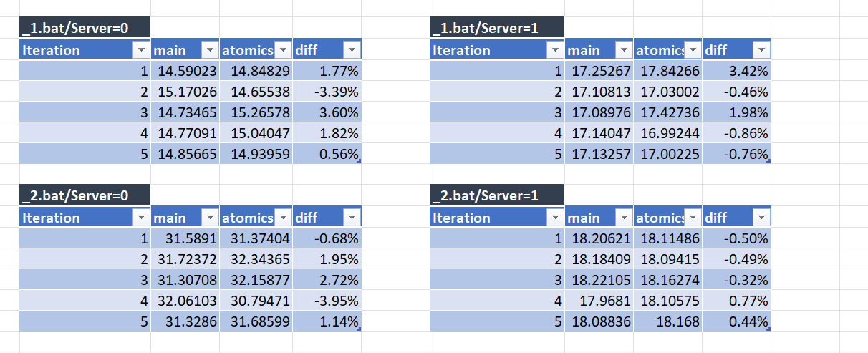Image resolution: width=868 pixels, height=353 pixels.
Task: Open diff filter dropdown in _1.bat/Server=1 table
Action: [762, 50]
